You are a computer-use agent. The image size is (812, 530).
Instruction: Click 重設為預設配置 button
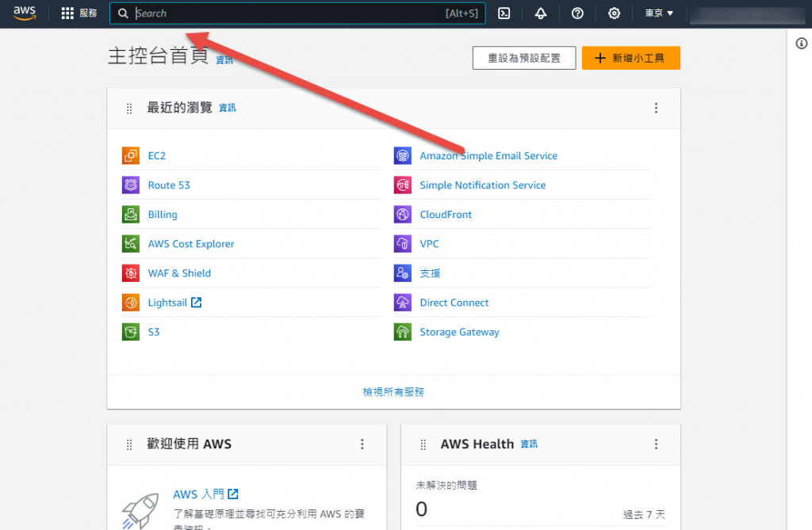click(x=524, y=58)
